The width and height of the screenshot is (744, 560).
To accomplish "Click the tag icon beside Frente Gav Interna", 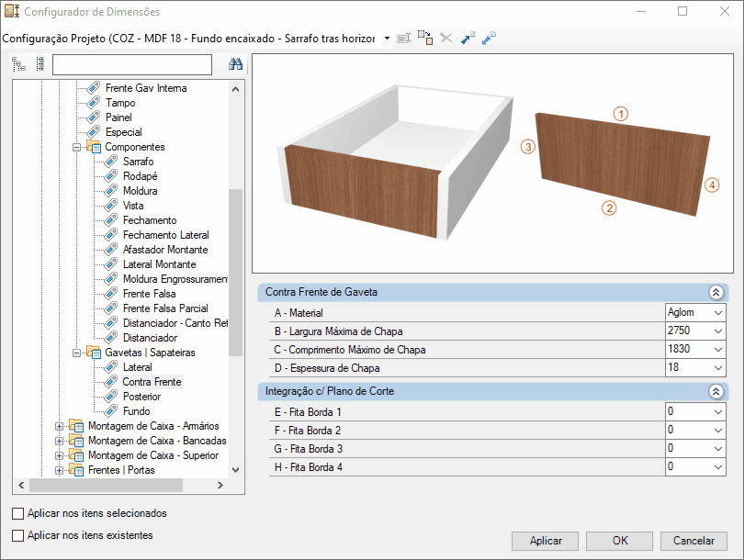I will [94, 88].
